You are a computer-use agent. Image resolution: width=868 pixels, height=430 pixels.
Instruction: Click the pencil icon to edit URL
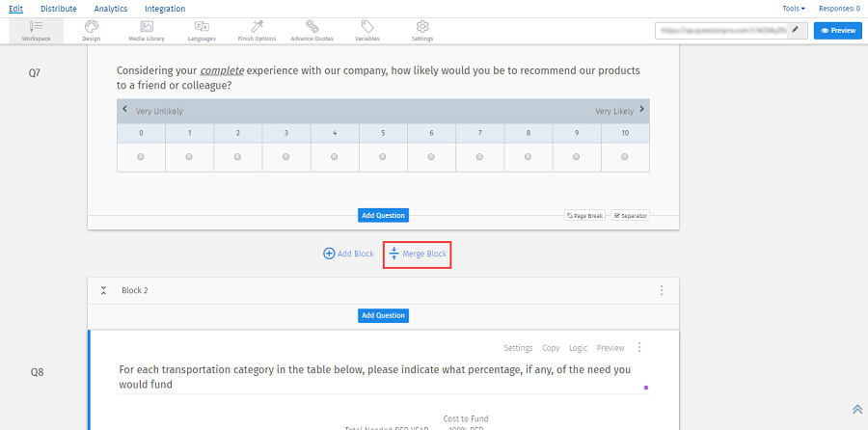point(796,30)
